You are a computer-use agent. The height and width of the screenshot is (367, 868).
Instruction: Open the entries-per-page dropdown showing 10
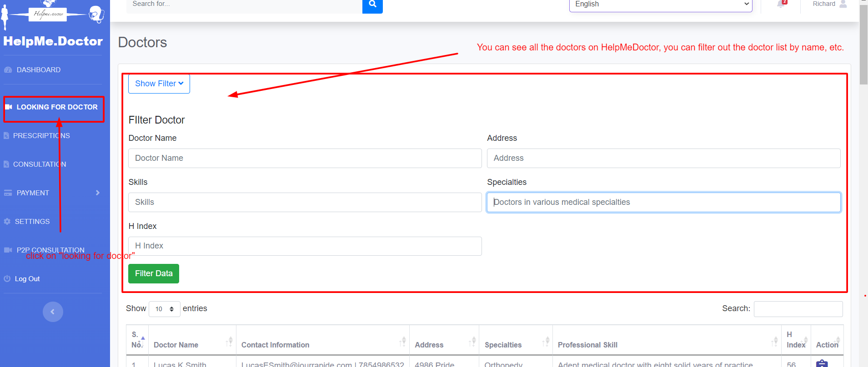click(x=164, y=309)
